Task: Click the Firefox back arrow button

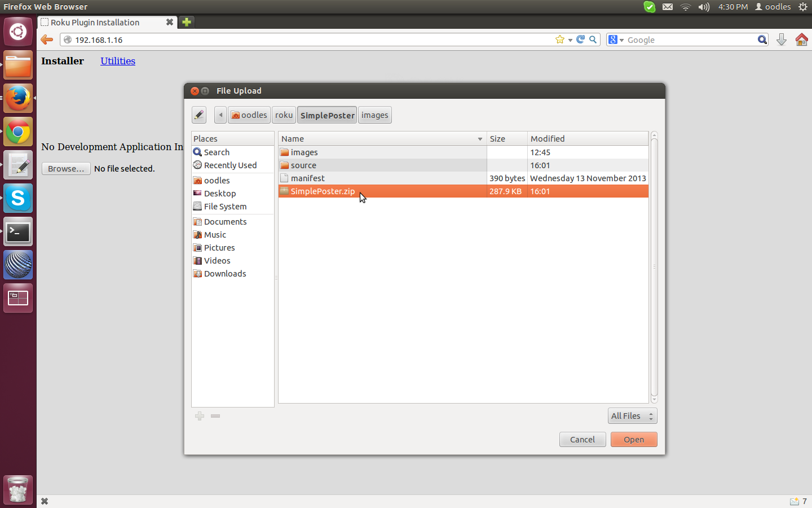Action: pyautogui.click(x=47, y=40)
